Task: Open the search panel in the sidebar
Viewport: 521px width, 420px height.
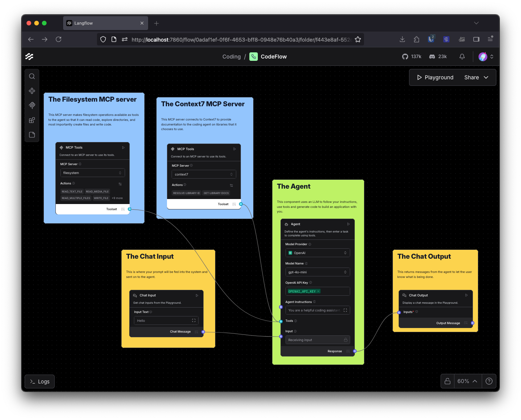Action: click(x=32, y=76)
